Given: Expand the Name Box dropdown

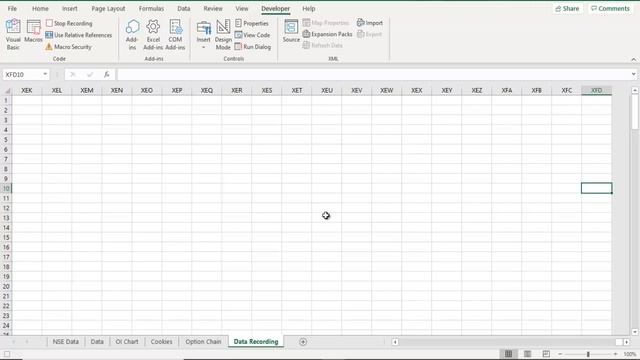Looking at the screenshot, I should (x=45, y=74).
